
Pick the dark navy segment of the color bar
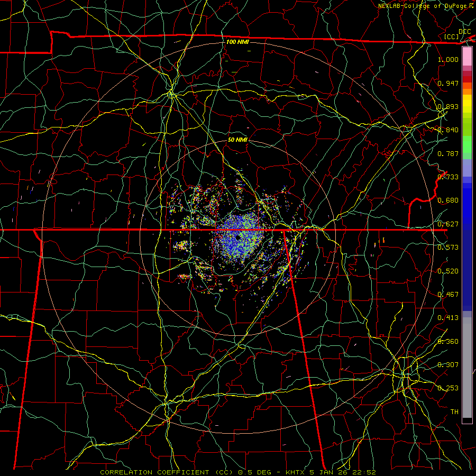click(x=467, y=270)
